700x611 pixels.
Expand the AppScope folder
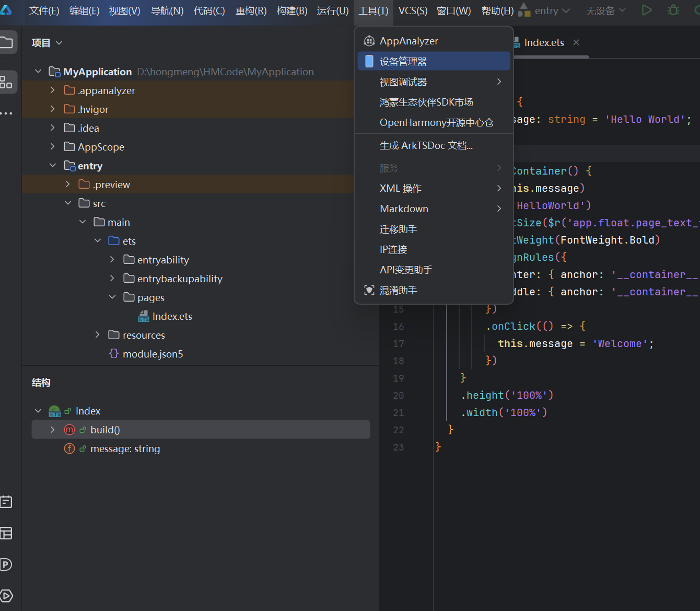click(52, 146)
